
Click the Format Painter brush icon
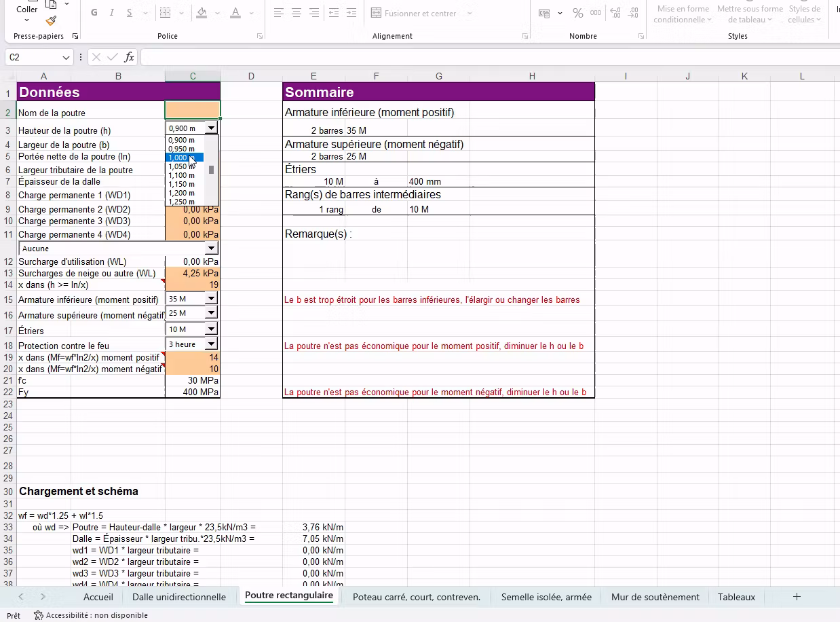tap(51, 20)
